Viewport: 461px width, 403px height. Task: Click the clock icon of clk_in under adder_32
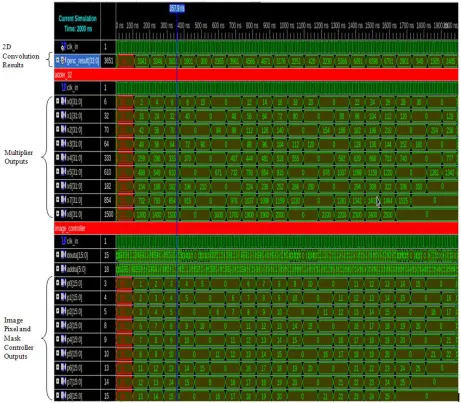pyautogui.click(x=63, y=88)
